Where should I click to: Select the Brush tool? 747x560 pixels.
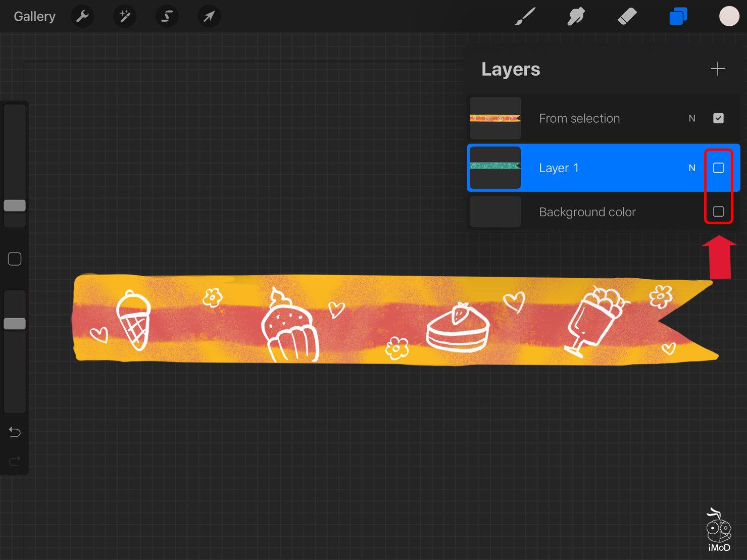[x=525, y=16]
